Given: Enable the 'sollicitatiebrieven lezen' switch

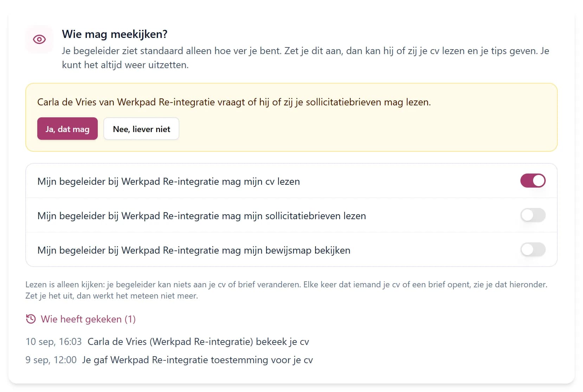Looking at the screenshot, I should pyautogui.click(x=533, y=215).
